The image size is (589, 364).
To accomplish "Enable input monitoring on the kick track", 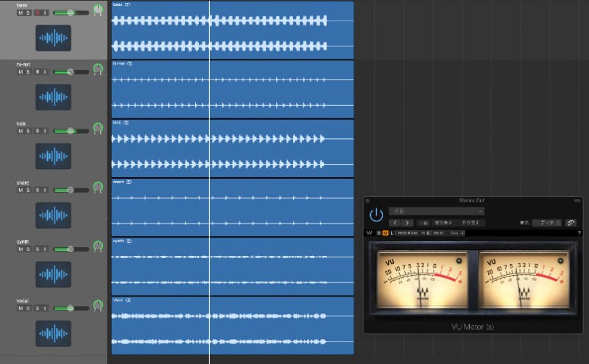I will pyautogui.click(x=45, y=130).
